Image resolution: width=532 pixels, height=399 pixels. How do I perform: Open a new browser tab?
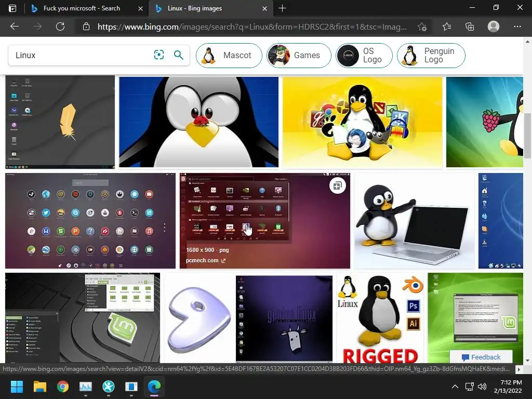pyautogui.click(x=282, y=8)
